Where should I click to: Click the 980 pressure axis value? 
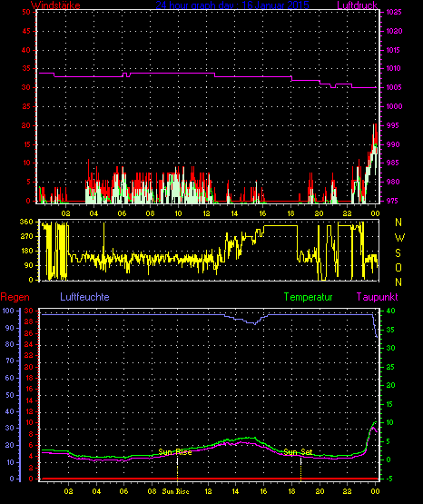pyautogui.click(x=392, y=182)
